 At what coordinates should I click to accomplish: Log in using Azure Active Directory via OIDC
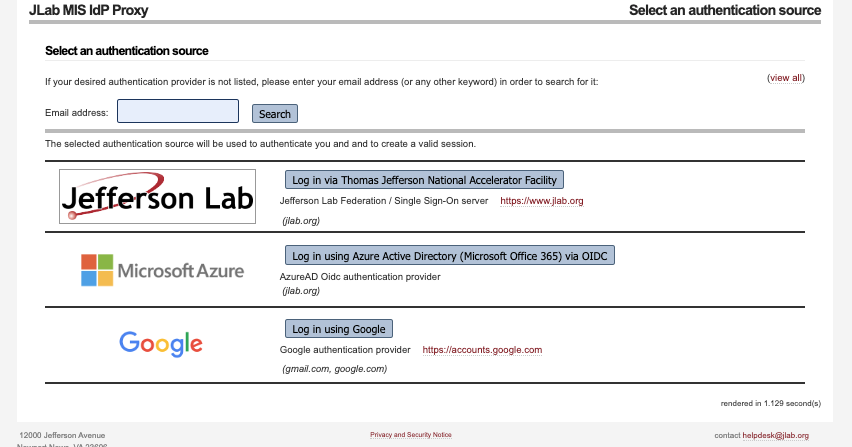coord(450,255)
